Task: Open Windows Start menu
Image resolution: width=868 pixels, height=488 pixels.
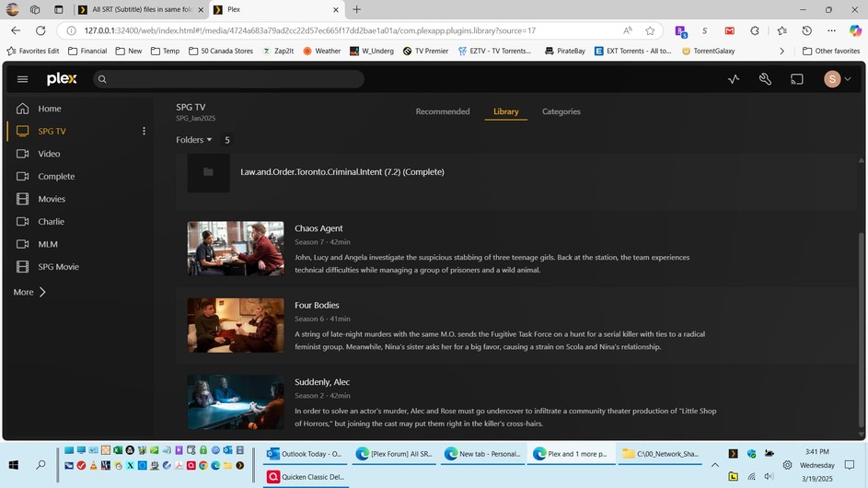Action: 13,465
